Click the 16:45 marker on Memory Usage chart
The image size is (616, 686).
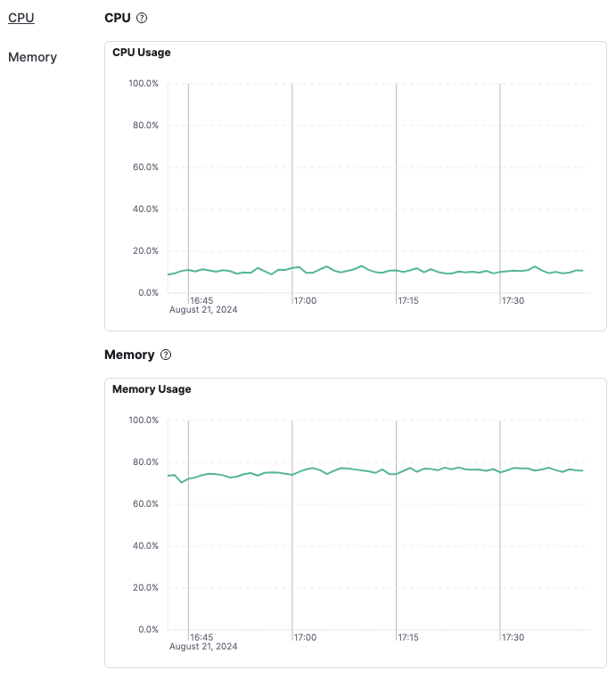pos(188,535)
